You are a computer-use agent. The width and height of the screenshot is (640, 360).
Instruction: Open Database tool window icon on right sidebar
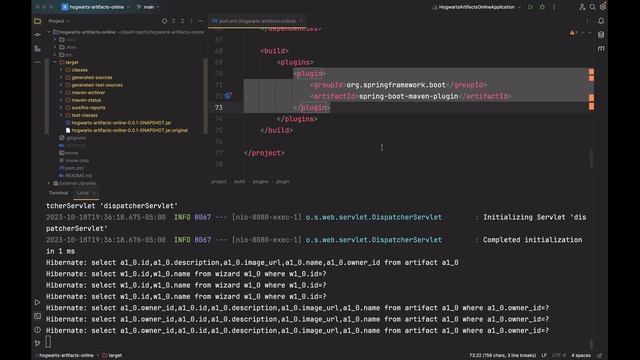click(x=601, y=35)
